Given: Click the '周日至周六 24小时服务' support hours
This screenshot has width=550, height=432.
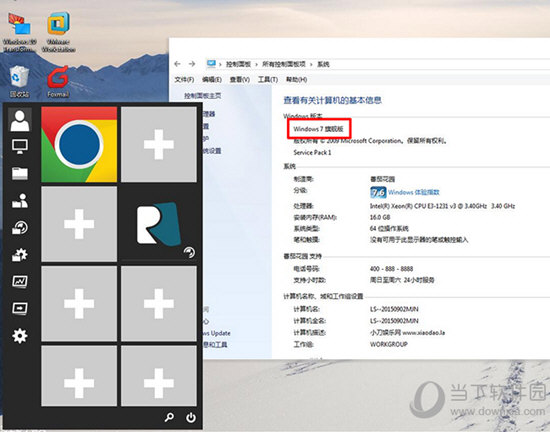Looking at the screenshot, I should [402, 280].
